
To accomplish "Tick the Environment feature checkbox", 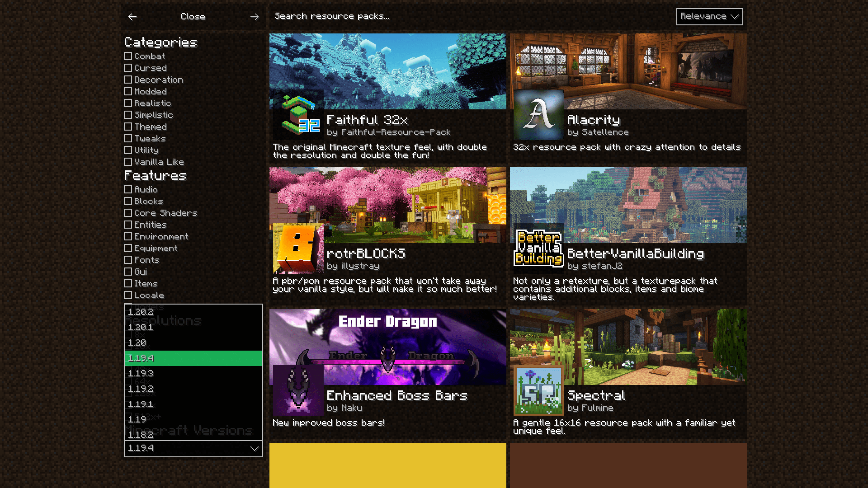I will coord(128,236).
